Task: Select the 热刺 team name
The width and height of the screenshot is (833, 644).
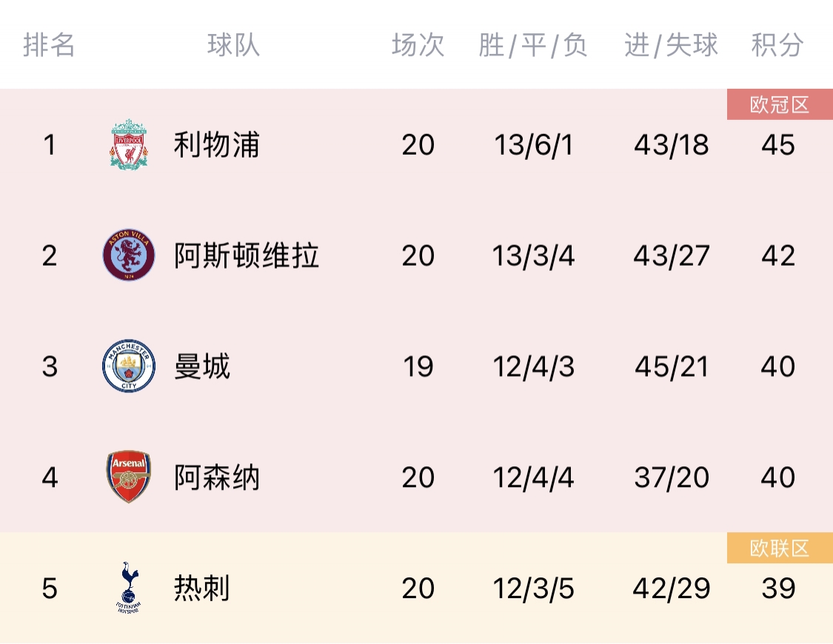Action: point(202,588)
